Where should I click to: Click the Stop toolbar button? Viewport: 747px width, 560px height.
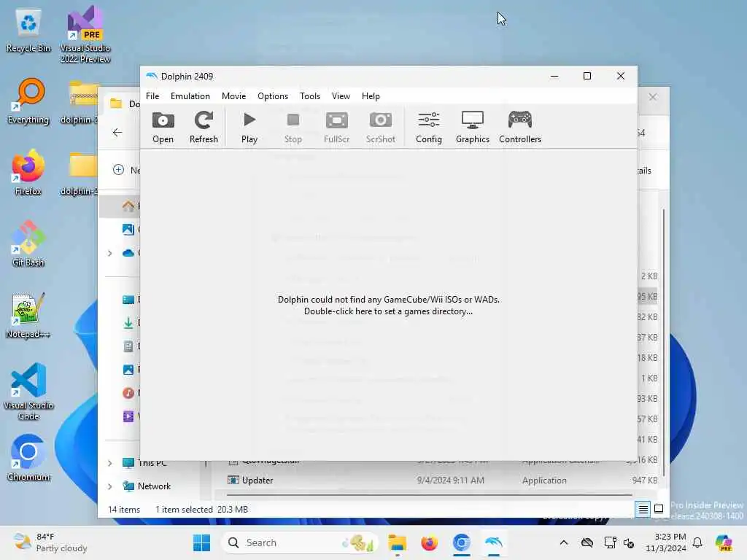pos(293,127)
